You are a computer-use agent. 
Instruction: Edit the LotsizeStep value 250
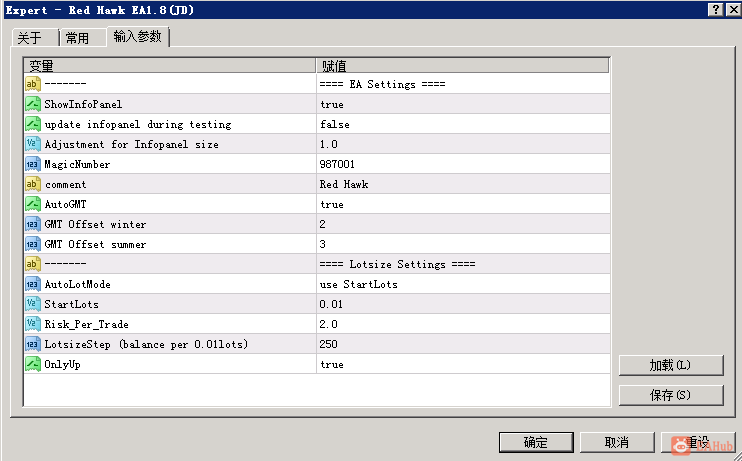pos(328,344)
